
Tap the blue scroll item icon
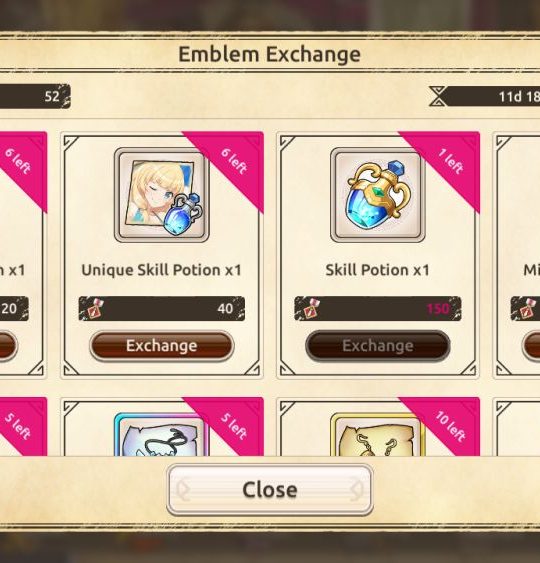[162, 434]
